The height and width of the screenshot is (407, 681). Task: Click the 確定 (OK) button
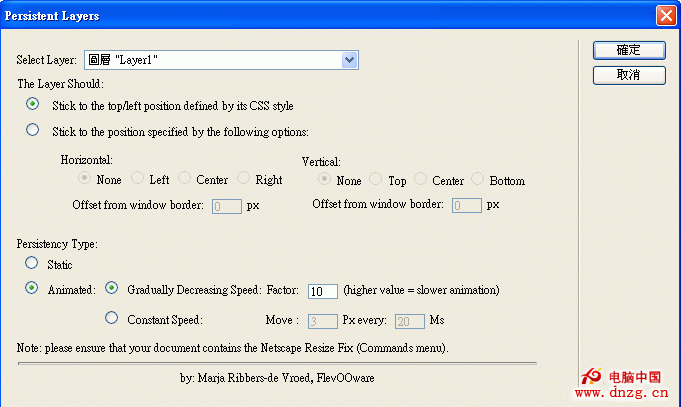(x=628, y=50)
